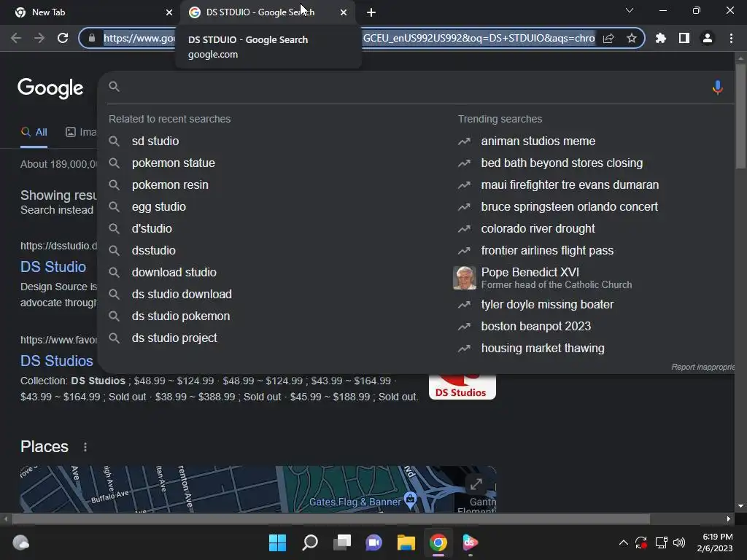Expand the tab search chevron
Viewport: 747px width, 560px height.
tap(630, 10)
